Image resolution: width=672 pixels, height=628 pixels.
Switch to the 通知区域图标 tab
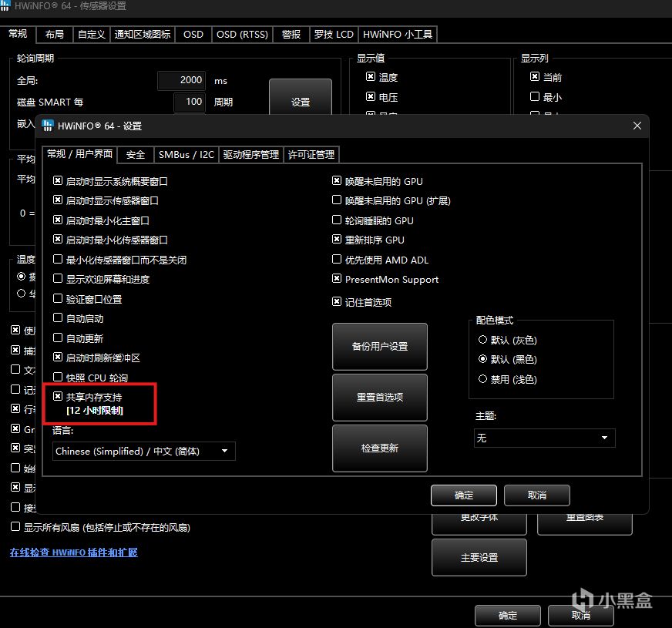point(143,34)
